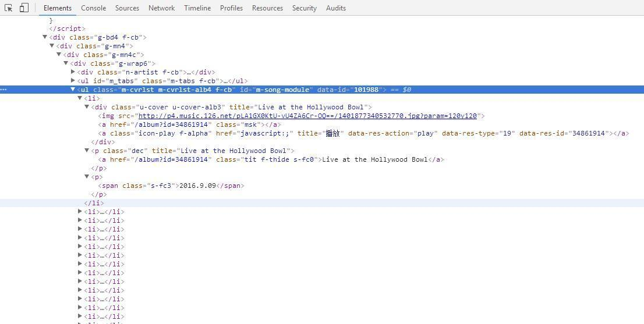Screen dimensions: 644x324
Task: Select the data-id value 101988
Action: (x=366, y=90)
